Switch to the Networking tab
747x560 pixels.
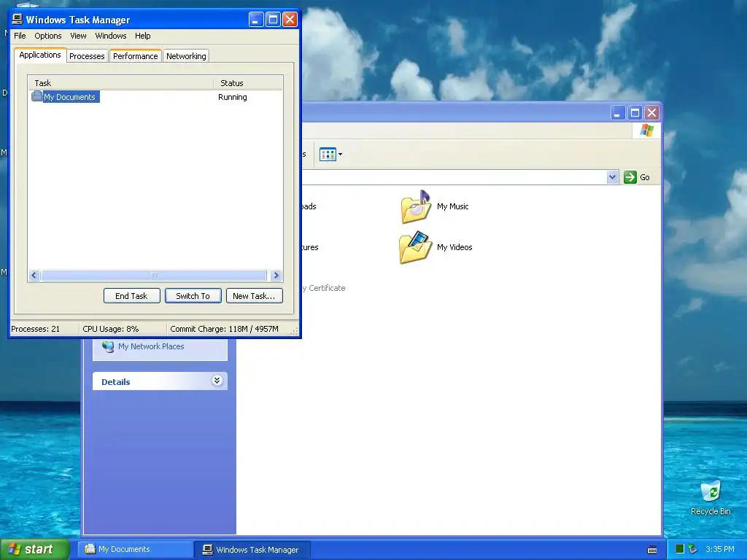pyautogui.click(x=186, y=56)
